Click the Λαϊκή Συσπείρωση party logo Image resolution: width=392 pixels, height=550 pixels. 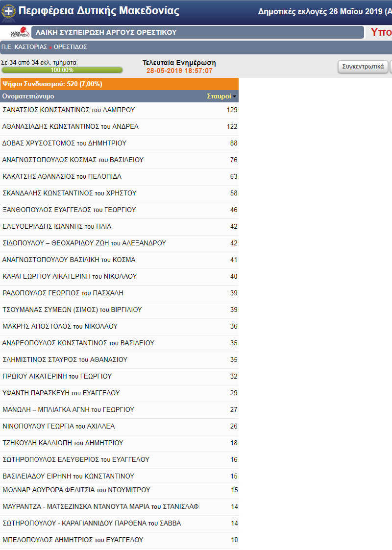coord(20,33)
